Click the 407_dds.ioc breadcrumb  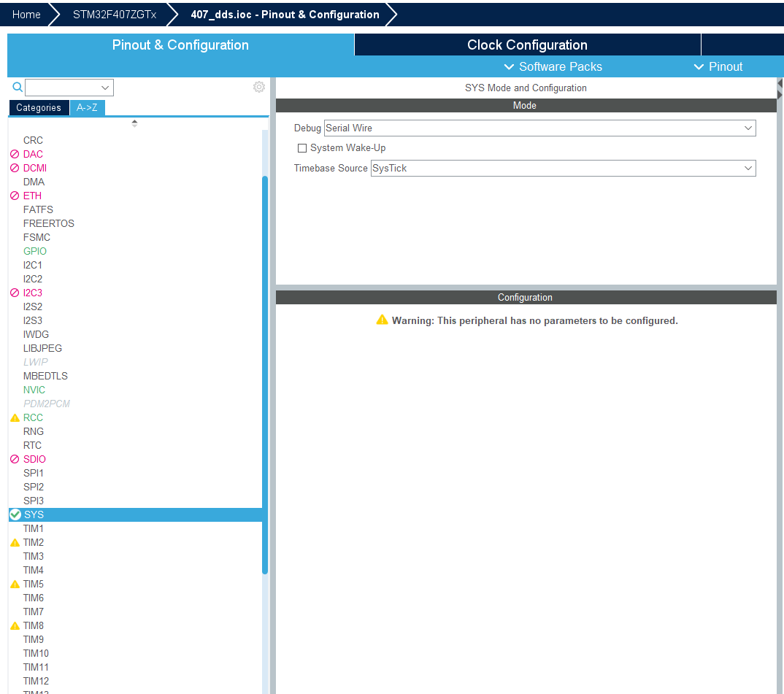285,15
